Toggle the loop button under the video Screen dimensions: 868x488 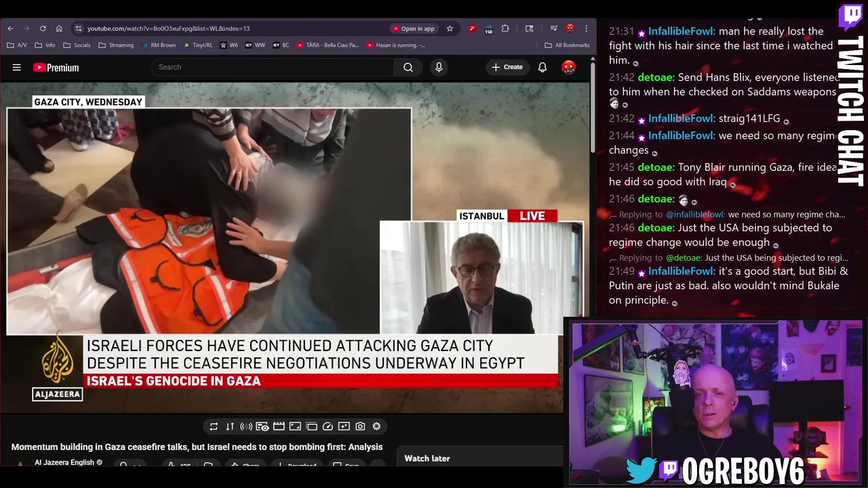point(214,426)
